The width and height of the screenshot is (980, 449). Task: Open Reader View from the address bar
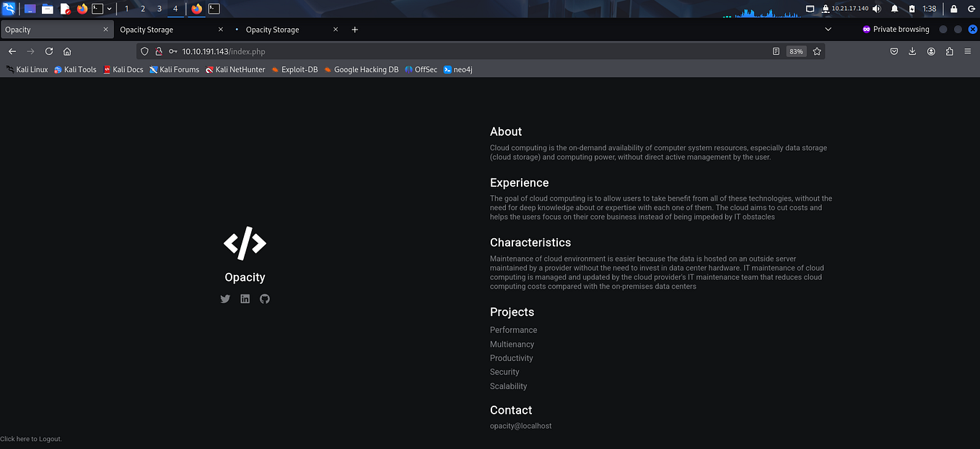click(775, 51)
